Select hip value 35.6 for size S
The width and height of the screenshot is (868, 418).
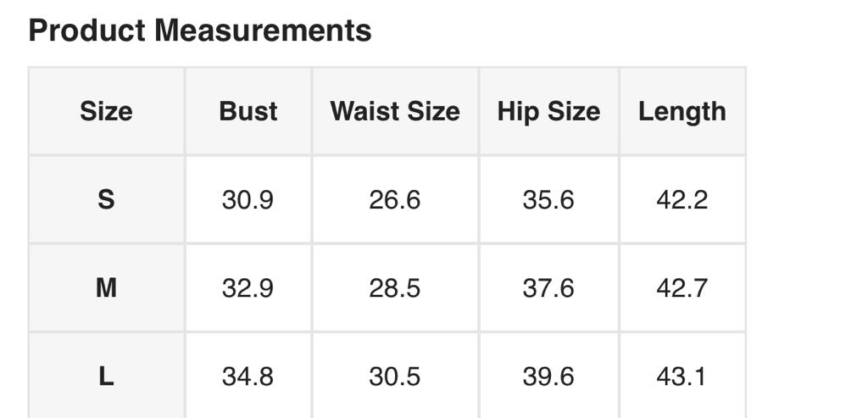548,200
